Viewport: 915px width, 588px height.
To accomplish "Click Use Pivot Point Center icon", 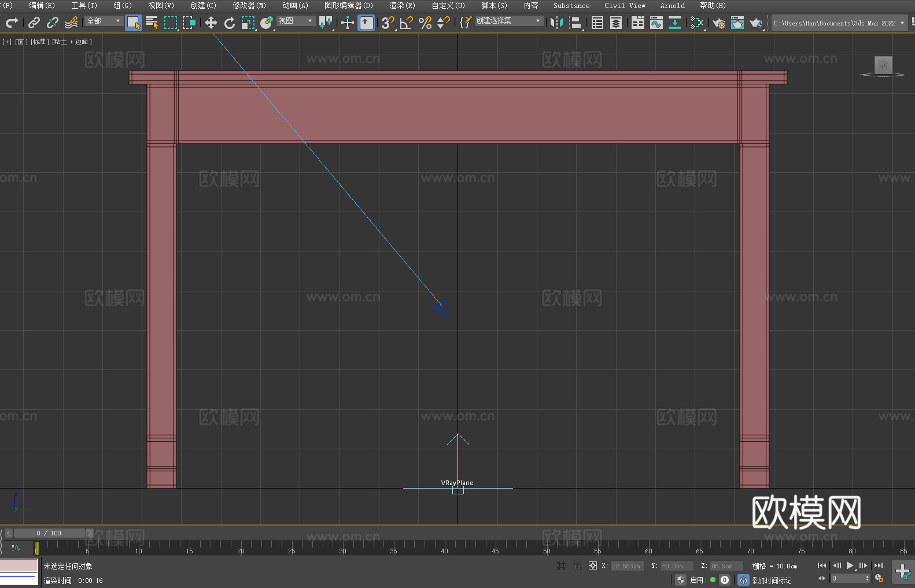I will 326,23.
